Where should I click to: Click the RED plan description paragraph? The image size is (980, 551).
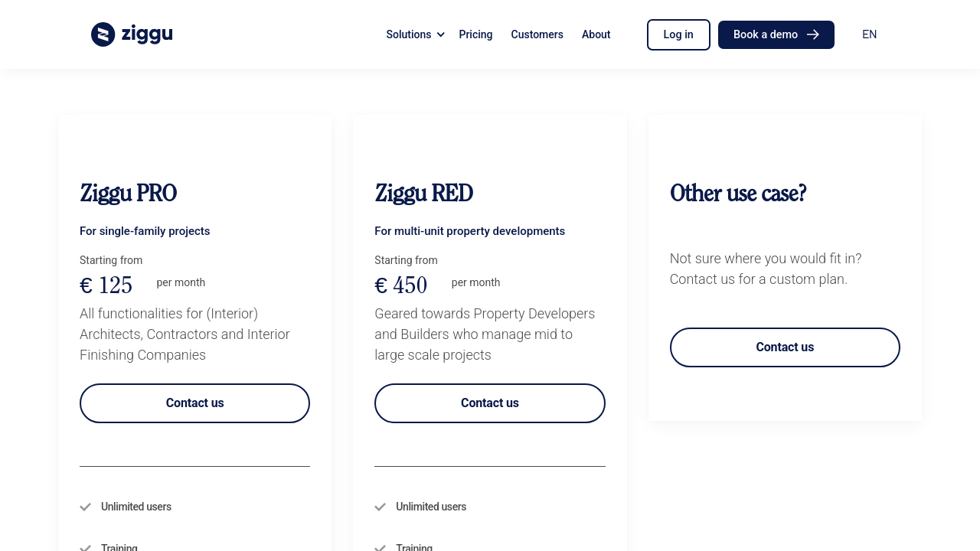(x=485, y=334)
